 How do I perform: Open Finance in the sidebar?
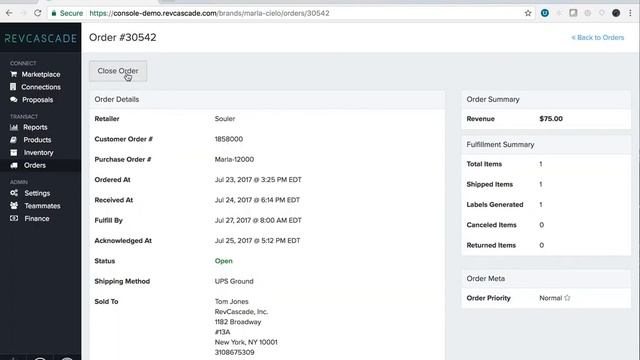(x=37, y=218)
